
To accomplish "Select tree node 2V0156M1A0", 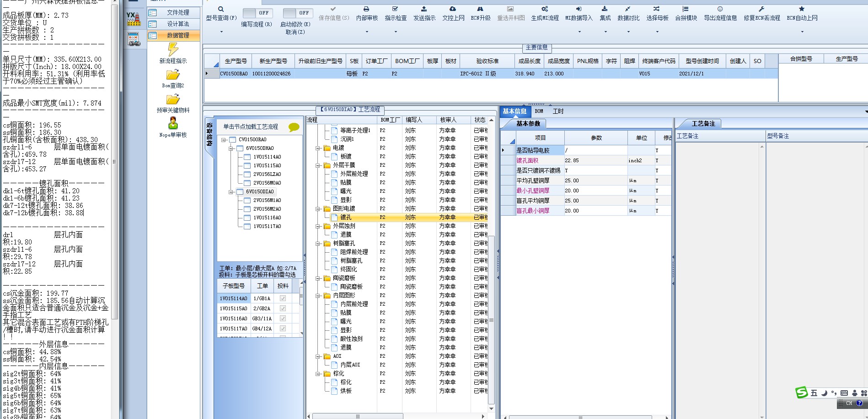I will (x=267, y=201).
